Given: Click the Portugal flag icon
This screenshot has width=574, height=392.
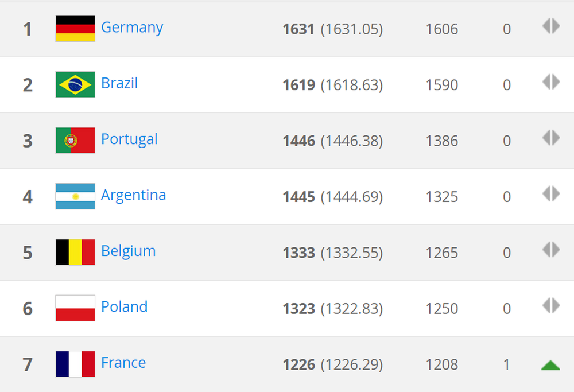Looking at the screenshot, I should (x=75, y=141).
